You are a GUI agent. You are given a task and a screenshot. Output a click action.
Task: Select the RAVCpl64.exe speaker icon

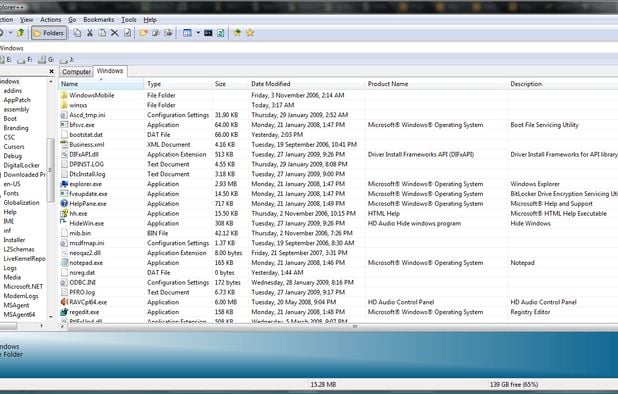pyautogui.click(x=64, y=302)
